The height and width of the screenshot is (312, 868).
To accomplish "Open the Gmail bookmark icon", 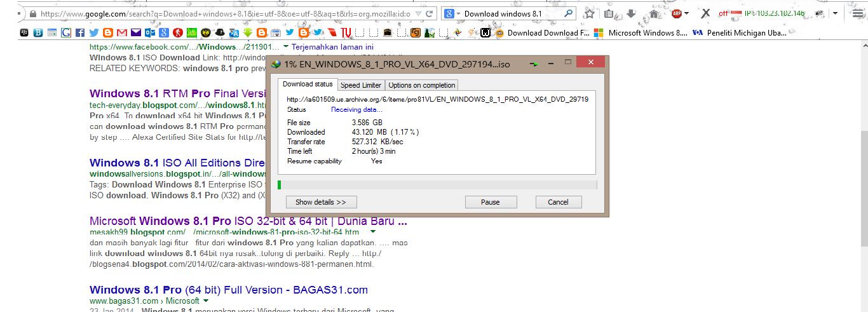I will pyautogui.click(x=121, y=32).
